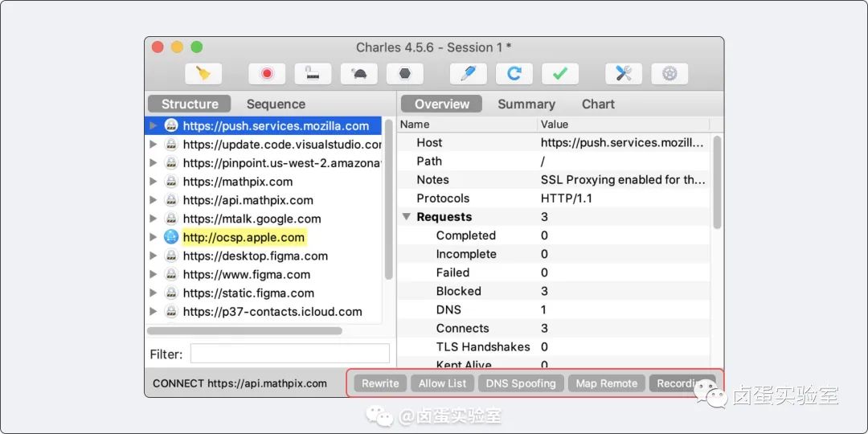Click into the Filter text field
Image resolution: width=868 pixels, height=434 pixels.
[290, 354]
